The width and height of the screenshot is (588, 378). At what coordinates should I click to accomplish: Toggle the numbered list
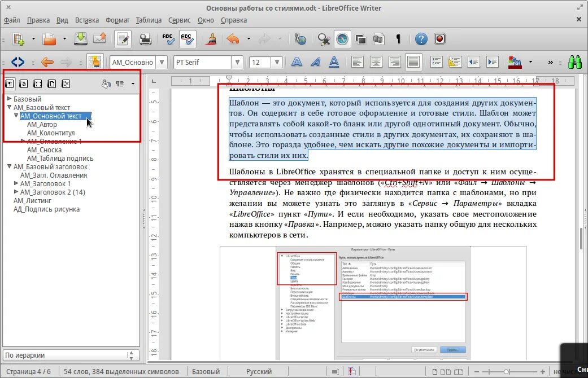click(x=436, y=62)
